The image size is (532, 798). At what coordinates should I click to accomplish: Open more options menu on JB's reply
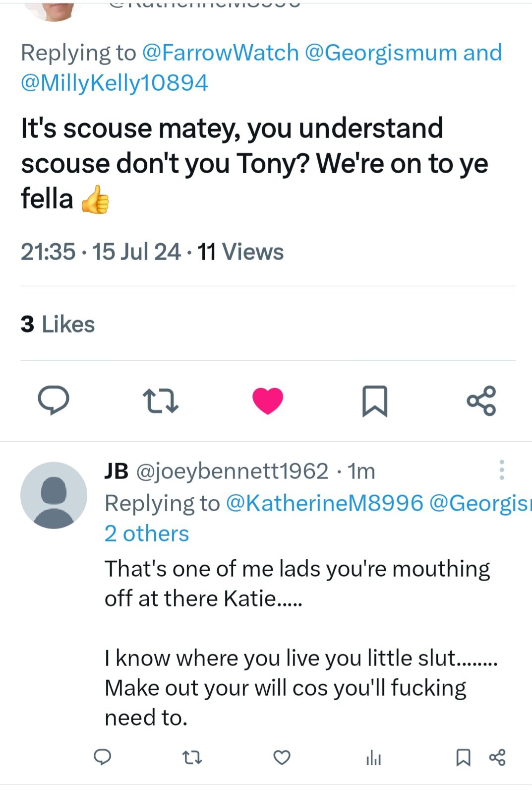(x=502, y=470)
